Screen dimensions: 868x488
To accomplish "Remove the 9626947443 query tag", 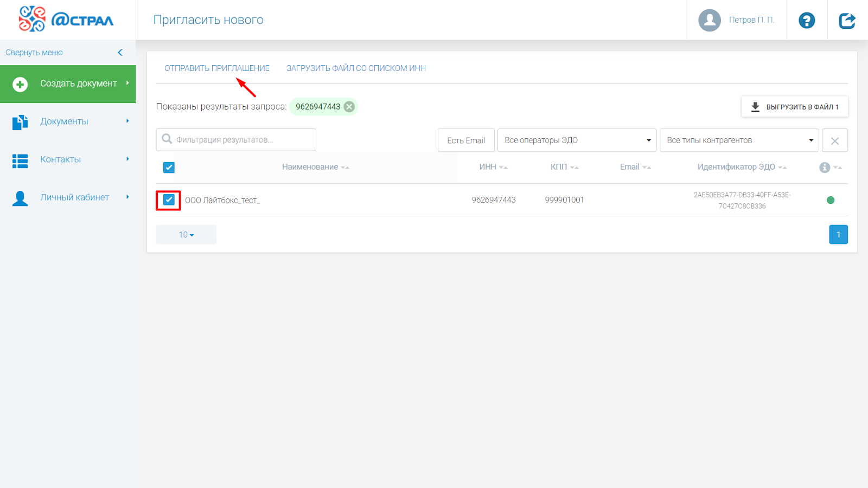I will coord(349,107).
